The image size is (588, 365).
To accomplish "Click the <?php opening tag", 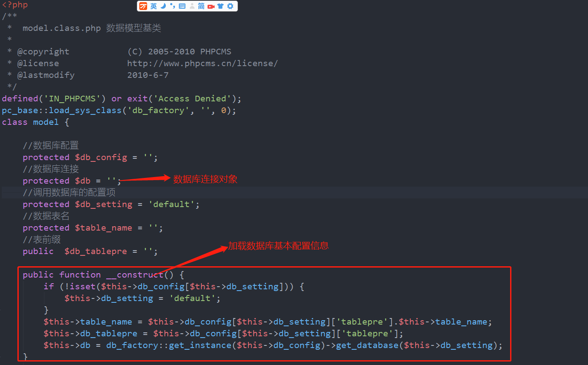I will (x=15, y=5).
